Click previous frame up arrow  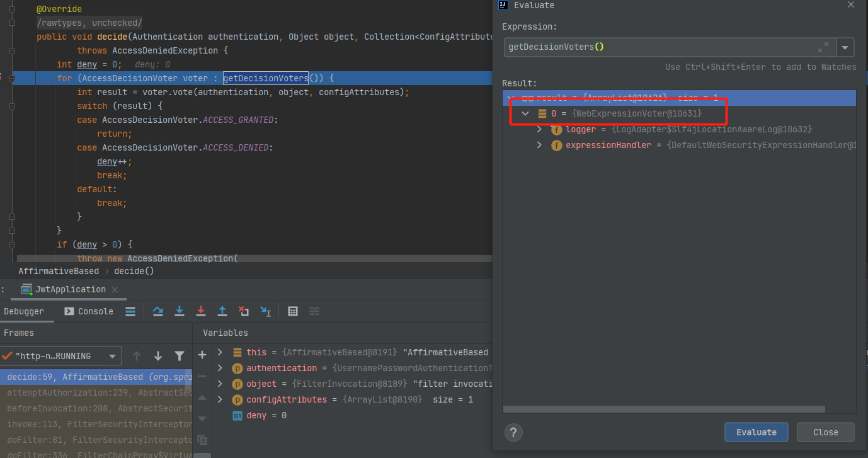pyautogui.click(x=137, y=356)
